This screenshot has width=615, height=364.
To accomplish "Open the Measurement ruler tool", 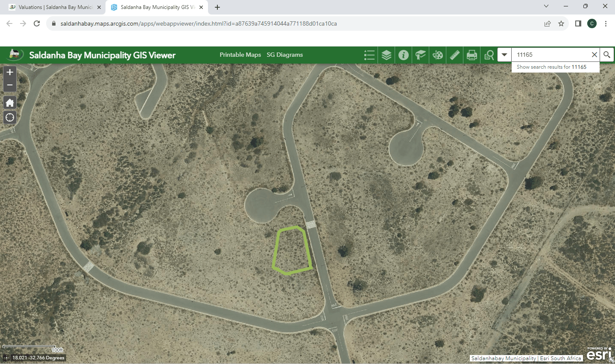I will [455, 55].
